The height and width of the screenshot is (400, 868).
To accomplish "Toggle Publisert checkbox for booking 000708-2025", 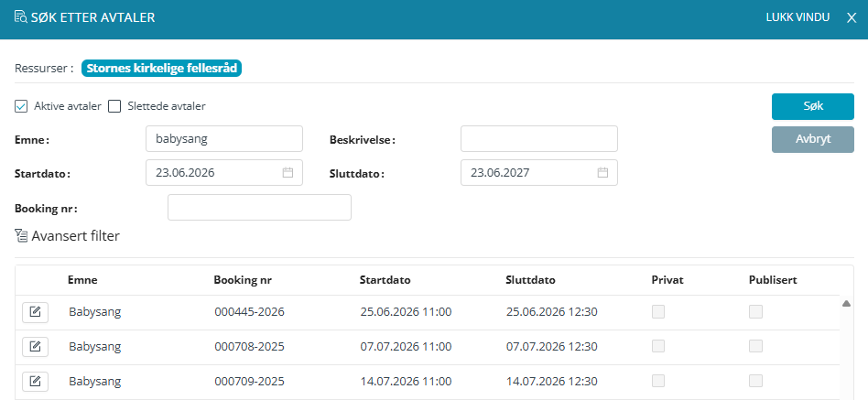I will pyautogui.click(x=755, y=346).
